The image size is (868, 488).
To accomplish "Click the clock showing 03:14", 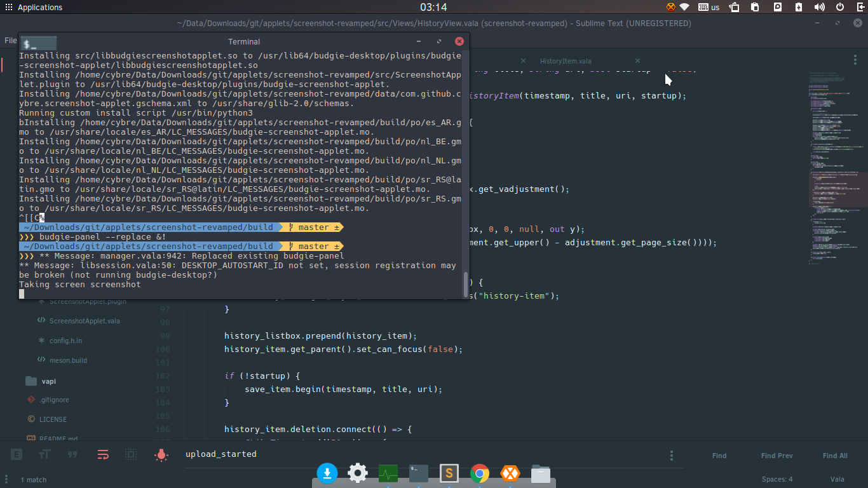I will point(433,7).
